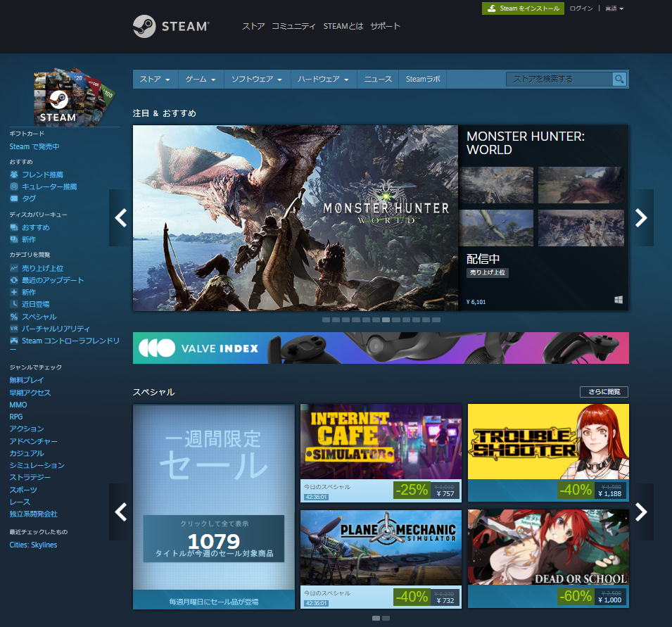Click the さらに閲覧 button in Specials
The image size is (672, 627).
coord(604,392)
